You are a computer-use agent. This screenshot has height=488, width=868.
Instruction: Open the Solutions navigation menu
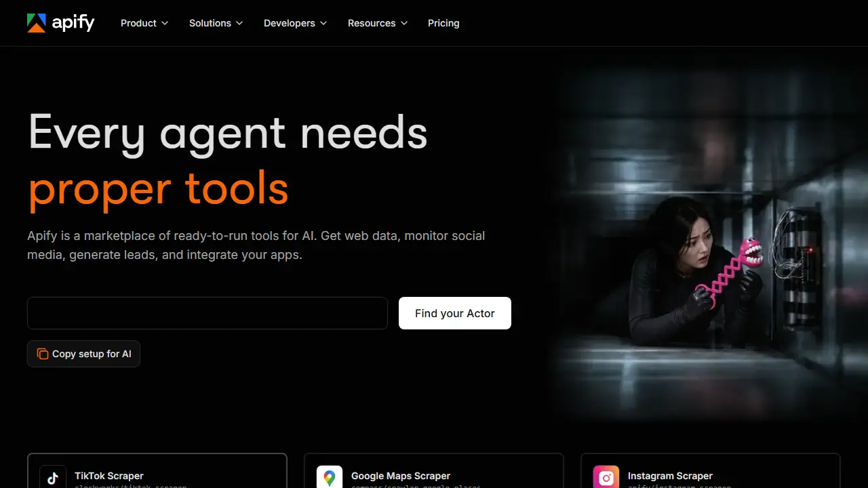[x=216, y=23]
